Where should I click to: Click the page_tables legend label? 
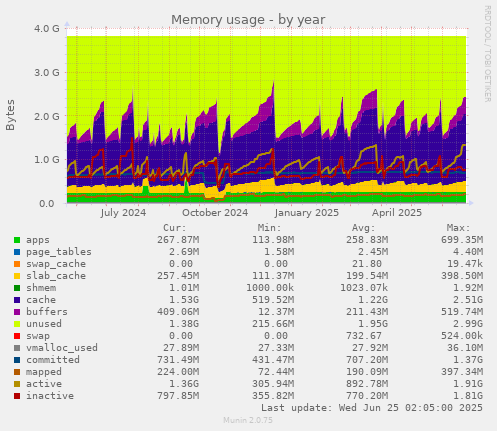pyautogui.click(x=59, y=252)
